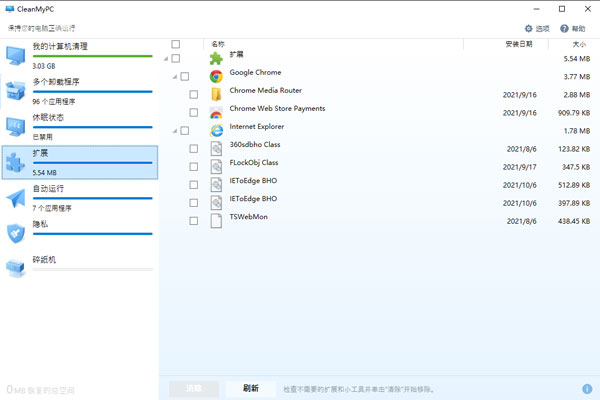600x400 pixels.
Task: Click the FLockObj Class file icon
Action: tap(216, 167)
